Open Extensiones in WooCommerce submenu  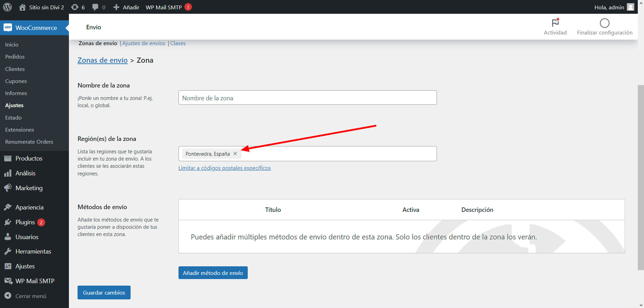20,130
